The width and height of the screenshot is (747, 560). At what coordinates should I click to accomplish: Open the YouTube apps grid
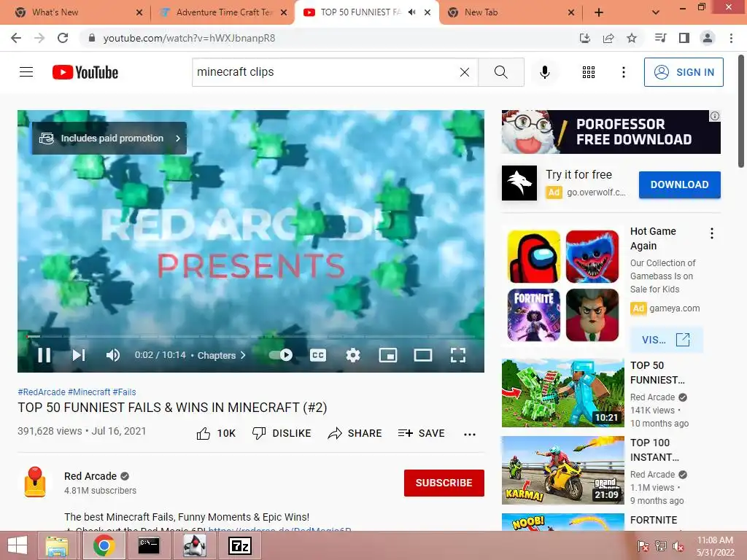tap(589, 72)
